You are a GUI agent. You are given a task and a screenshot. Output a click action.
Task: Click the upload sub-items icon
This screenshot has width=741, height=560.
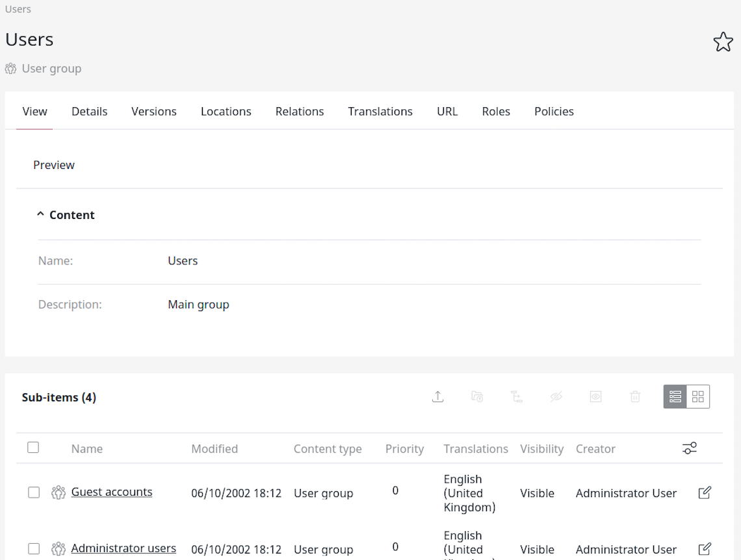tap(437, 397)
